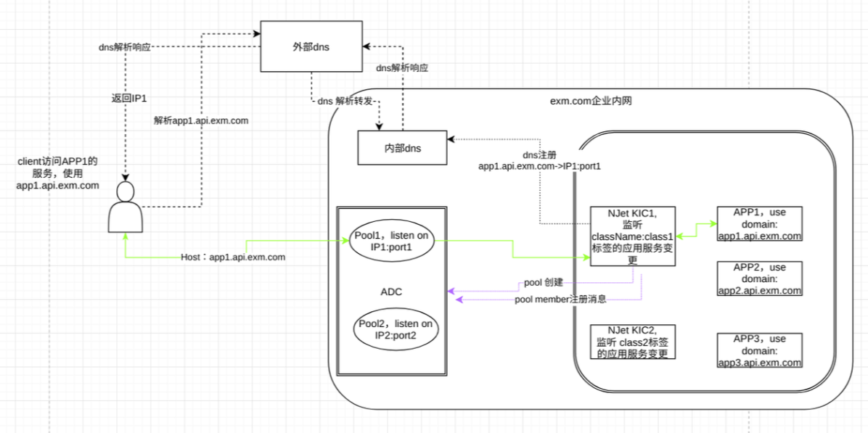
Task: Click the APP3 app3.api.exm.com box
Action: click(759, 350)
